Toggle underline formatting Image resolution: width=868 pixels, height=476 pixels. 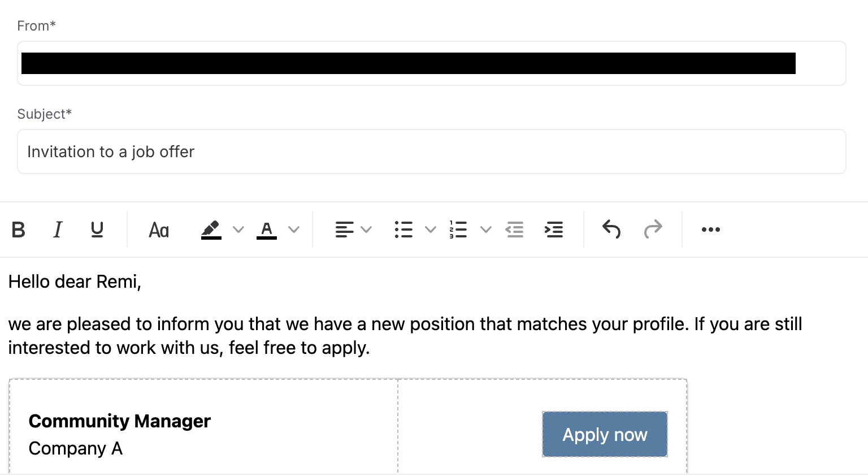click(97, 230)
